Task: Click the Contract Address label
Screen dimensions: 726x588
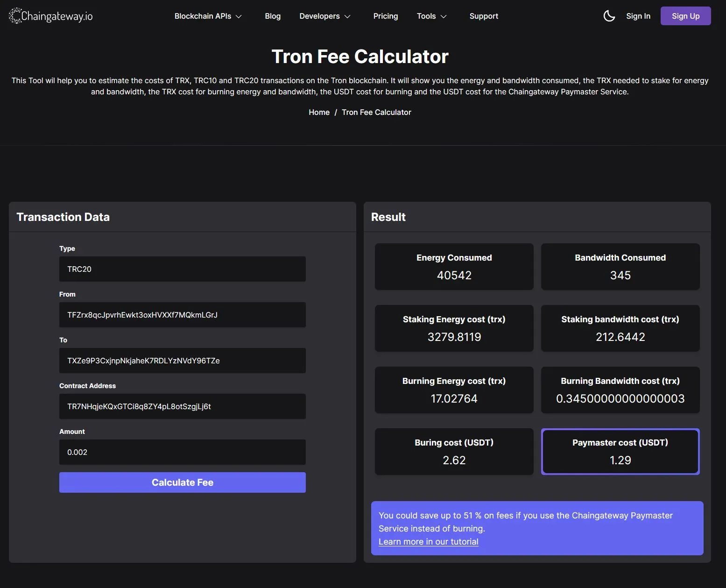Action: [x=87, y=386]
